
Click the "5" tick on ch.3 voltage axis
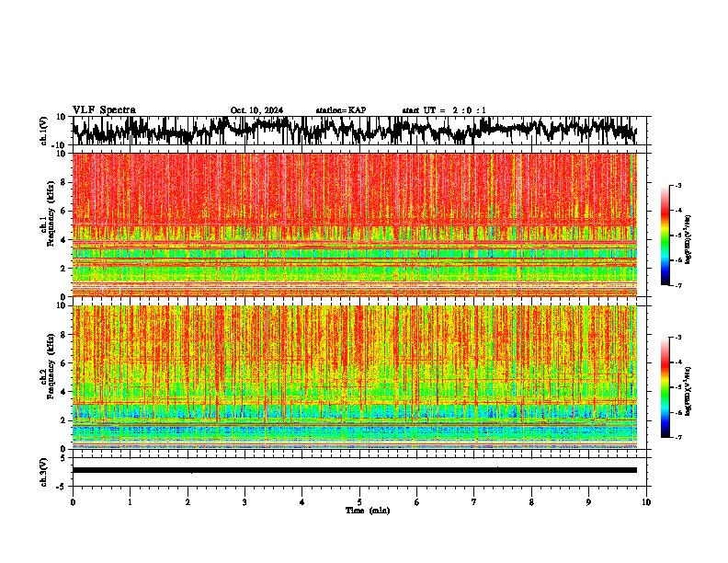coord(64,459)
